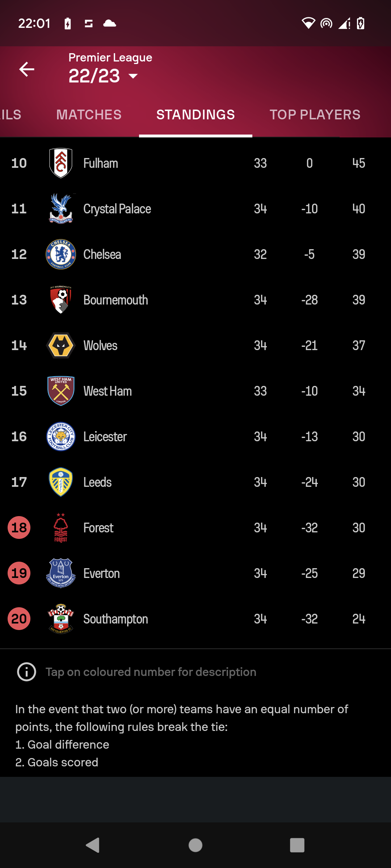The width and height of the screenshot is (391, 868).
Task: Tap the Everton club crest
Action: 61,573
